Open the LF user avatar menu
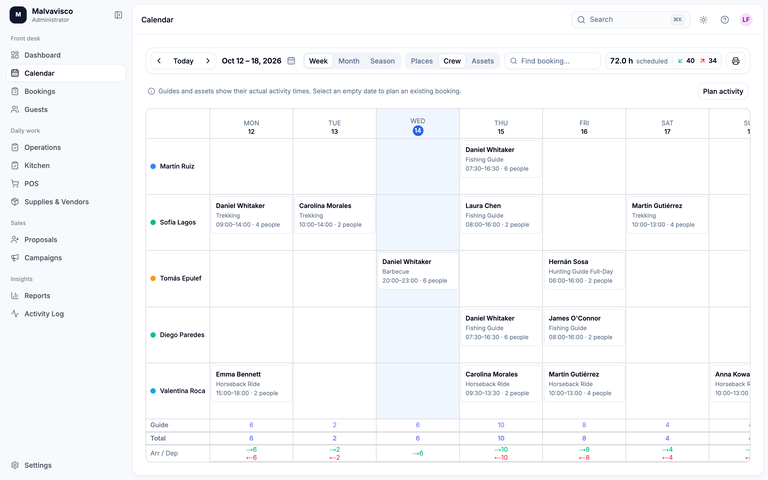Viewport: 768px width, 480px height. tap(746, 20)
